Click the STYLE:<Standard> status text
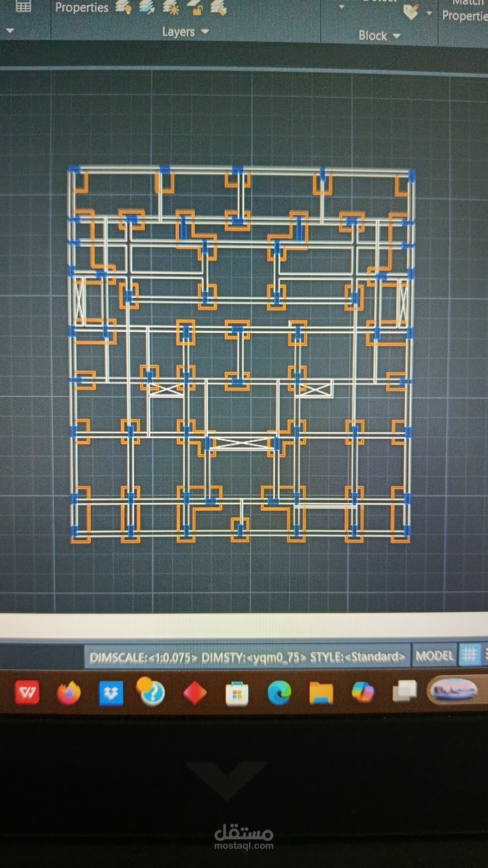The height and width of the screenshot is (868, 488). pyautogui.click(x=357, y=656)
